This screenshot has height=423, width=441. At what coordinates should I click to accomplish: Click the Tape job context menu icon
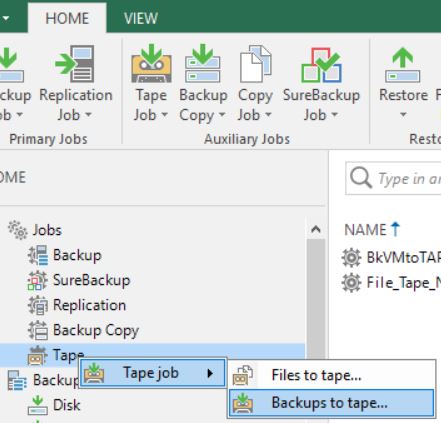94,373
